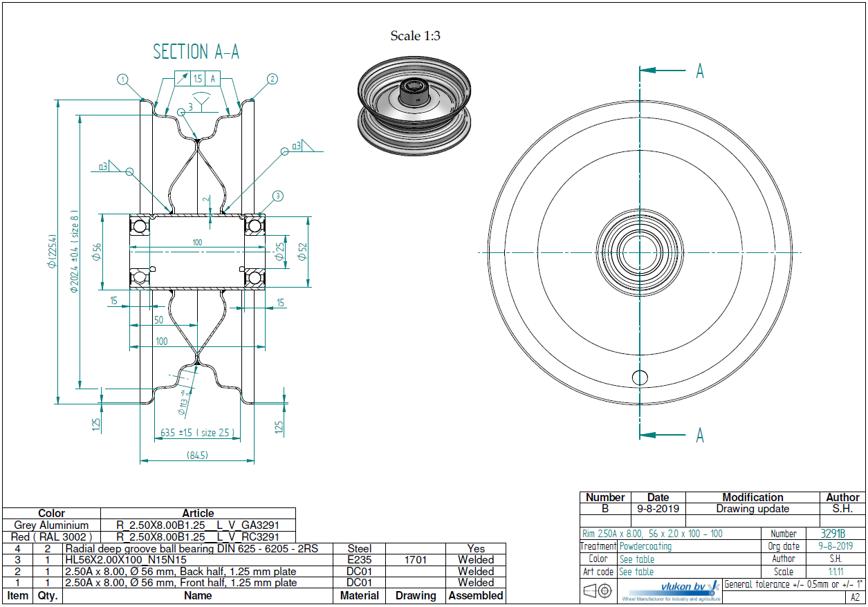Viewport: 868px width, 607px height.
Task: Select the (84.5) overall width dimension
Action: [197, 455]
